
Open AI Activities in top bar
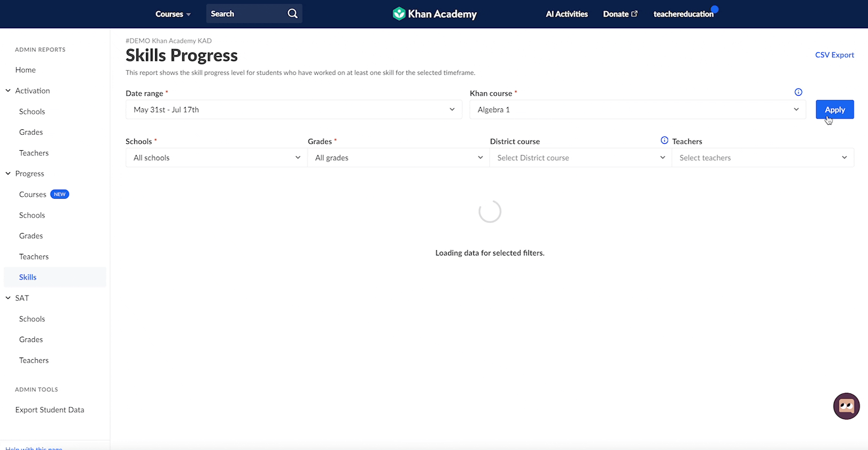click(x=567, y=14)
